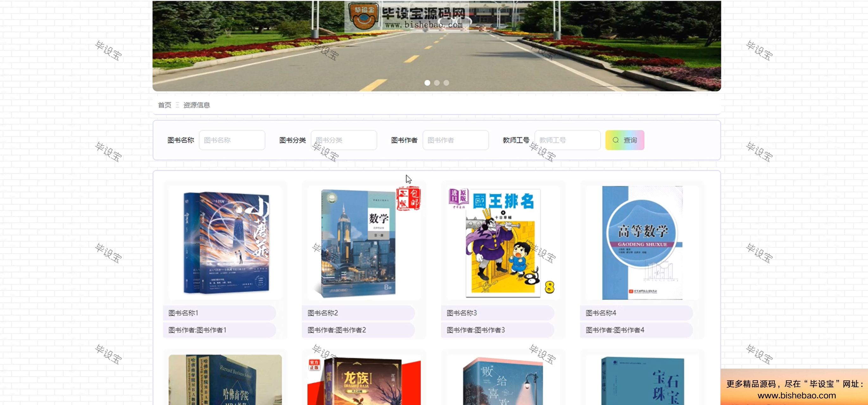The height and width of the screenshot is (405, 868).
Task: Select the third carousel indicator dot
Action: pyautogui.click(x=446, y=83)
